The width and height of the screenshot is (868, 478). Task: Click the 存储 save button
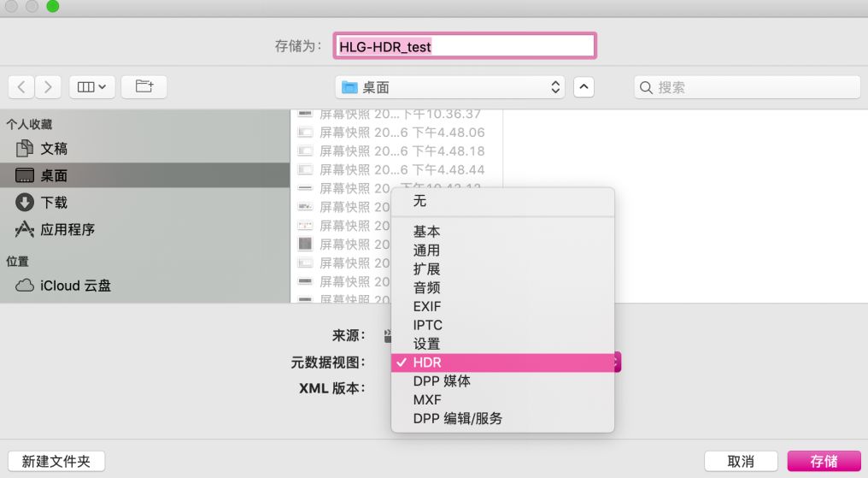pos(824,462)
